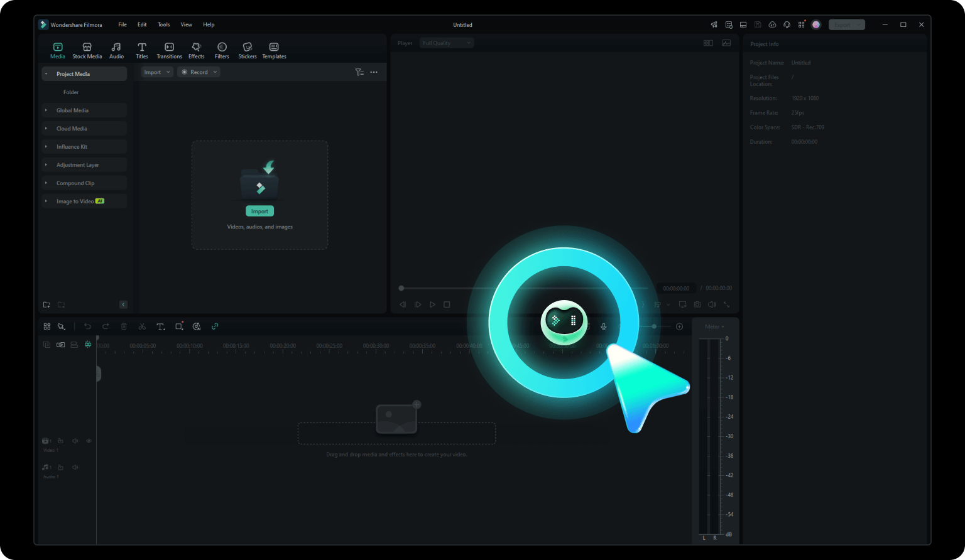Step back one frame in player
Viewport: 965px width, 560px height.
click(403, 304)
